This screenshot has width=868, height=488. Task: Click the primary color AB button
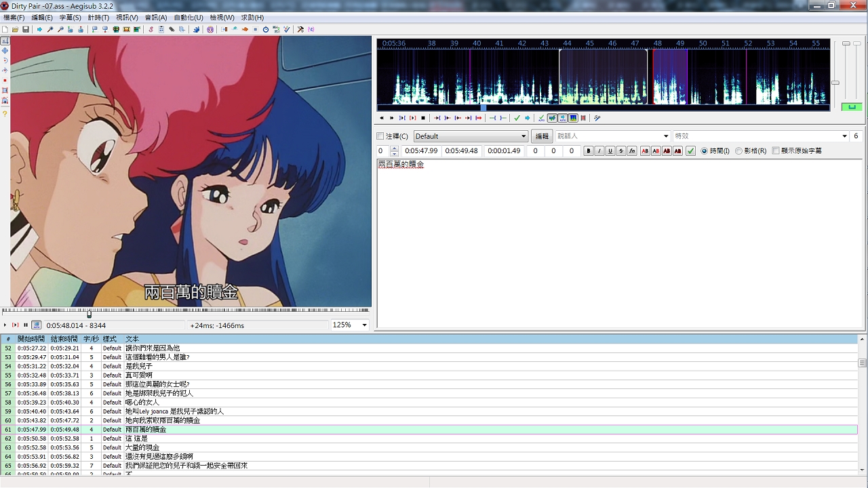pos(645,151)
